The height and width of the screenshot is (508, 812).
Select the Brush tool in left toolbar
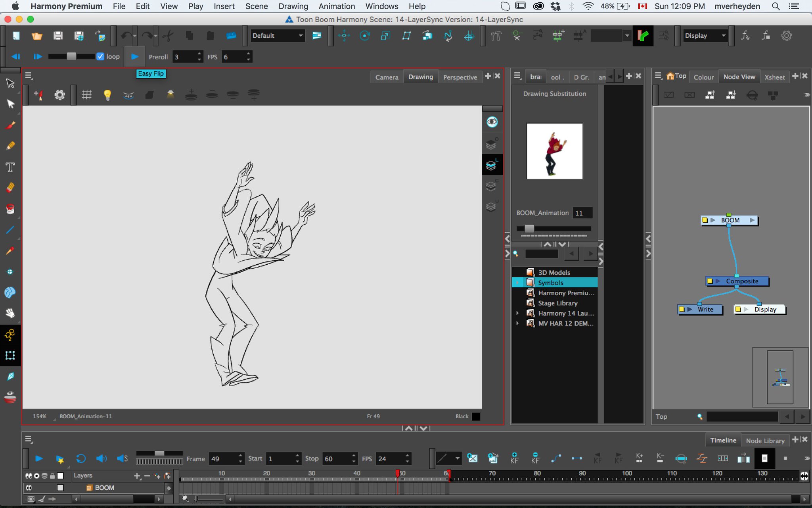tap(11, 125)
